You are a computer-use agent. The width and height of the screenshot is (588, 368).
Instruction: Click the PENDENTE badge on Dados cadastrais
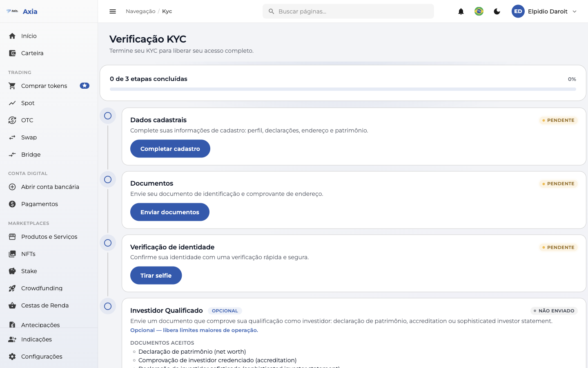pyautogui.click(x=558, y=120)
